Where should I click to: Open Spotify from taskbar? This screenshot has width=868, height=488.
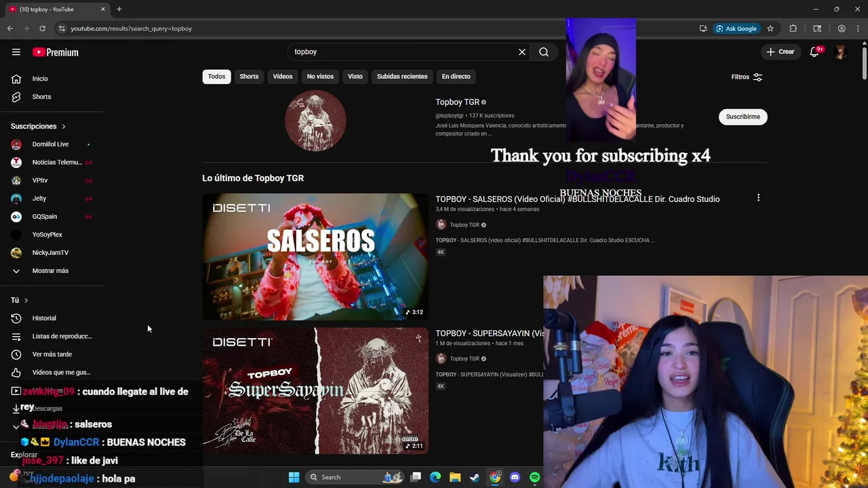coord(534,477)
